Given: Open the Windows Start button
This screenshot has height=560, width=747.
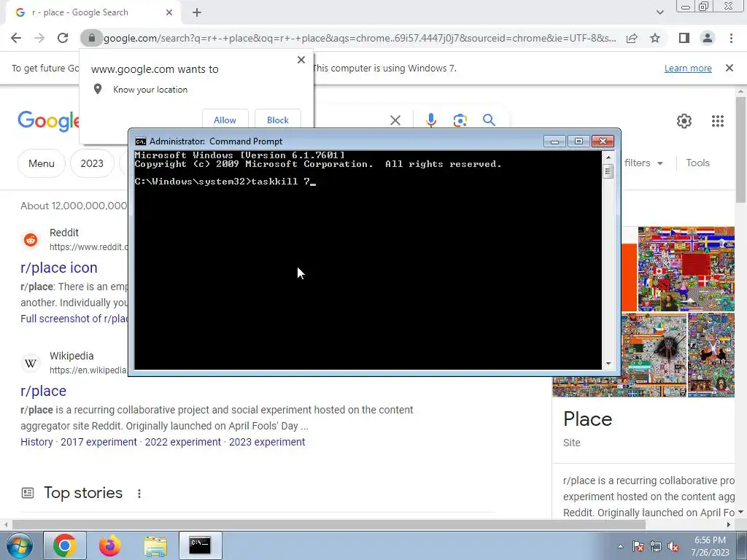Looking at the screenshot, I should click(x=19, y=545).
